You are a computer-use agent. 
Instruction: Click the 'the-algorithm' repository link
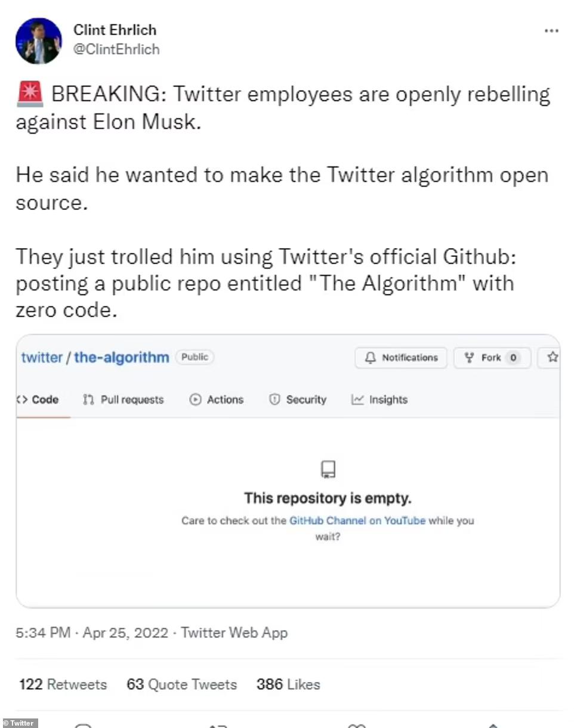coord(122,358)
